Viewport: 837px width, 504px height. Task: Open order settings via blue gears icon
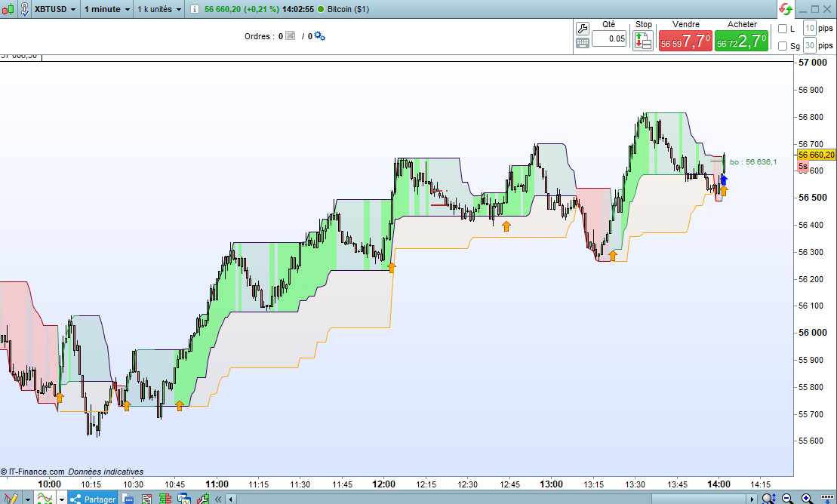click(x=319, y=35)
